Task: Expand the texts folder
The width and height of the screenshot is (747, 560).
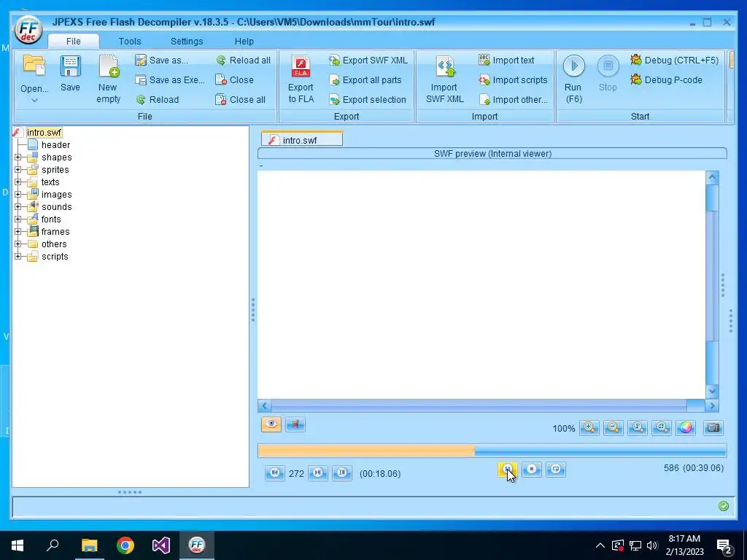Action: tap(18, 182)
